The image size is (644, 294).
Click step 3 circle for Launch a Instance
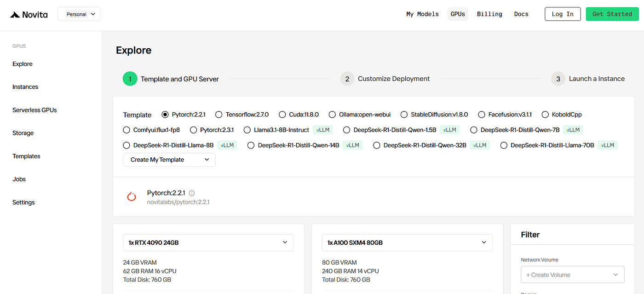coord(558,79)
